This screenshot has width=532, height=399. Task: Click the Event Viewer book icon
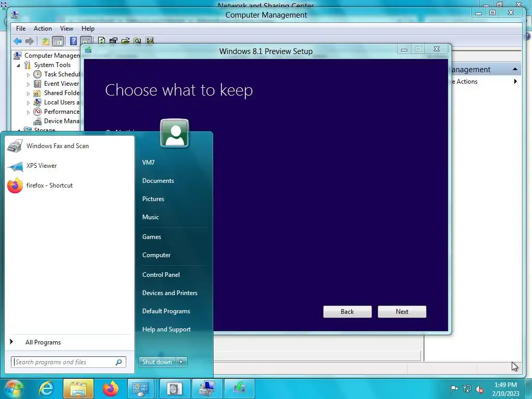[37, 84]
